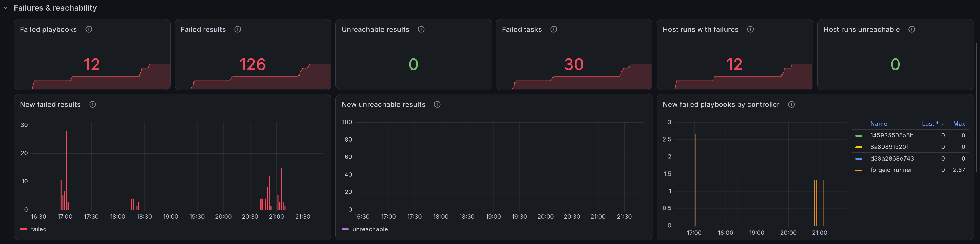980x244 pixels.
Task: Click info icon next to Failed tasks
Action: tap(554, 29)
